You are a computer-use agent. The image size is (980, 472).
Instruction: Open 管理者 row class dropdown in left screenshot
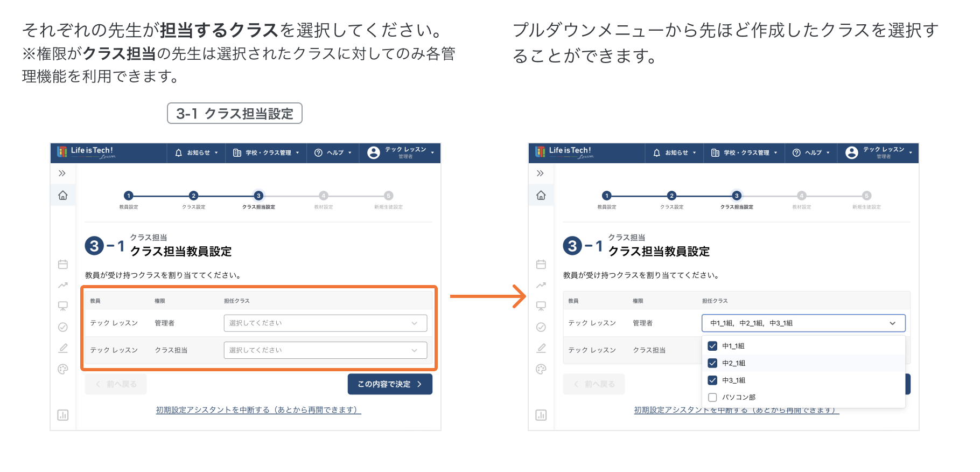click(325, 323)
